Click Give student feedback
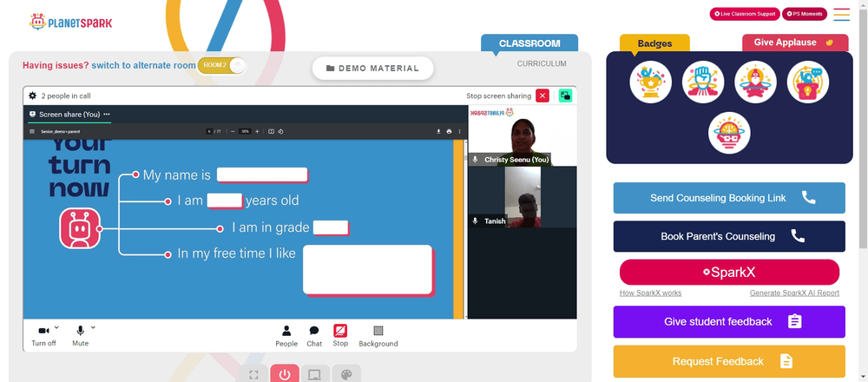The width and height of the screenshot is (868, 382). click(729, 321)
